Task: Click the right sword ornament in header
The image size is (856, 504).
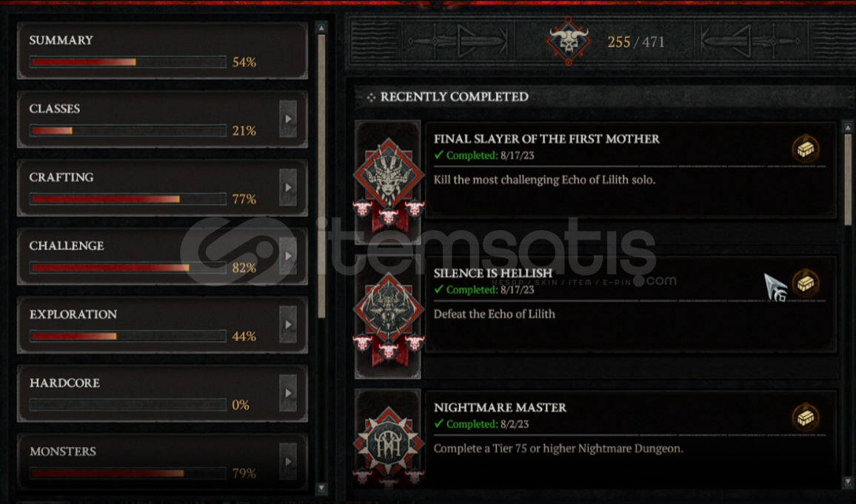Action: click(751, 41)
